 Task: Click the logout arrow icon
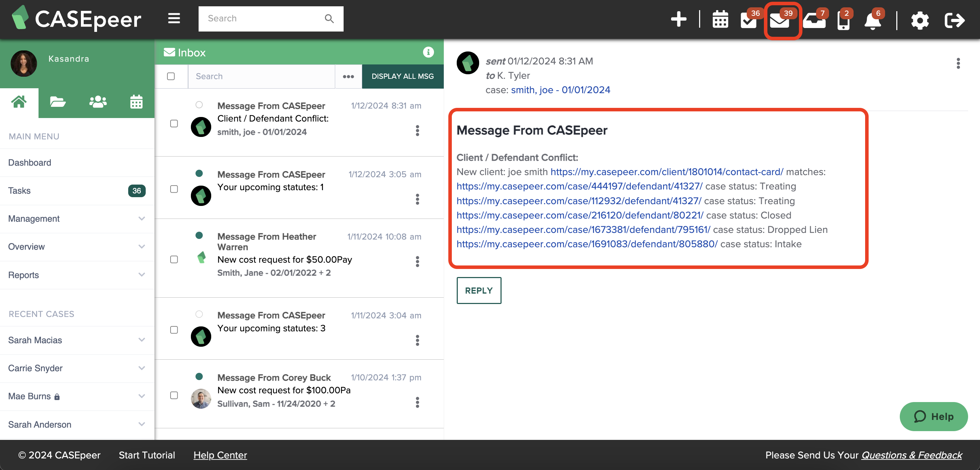[954, 20]
